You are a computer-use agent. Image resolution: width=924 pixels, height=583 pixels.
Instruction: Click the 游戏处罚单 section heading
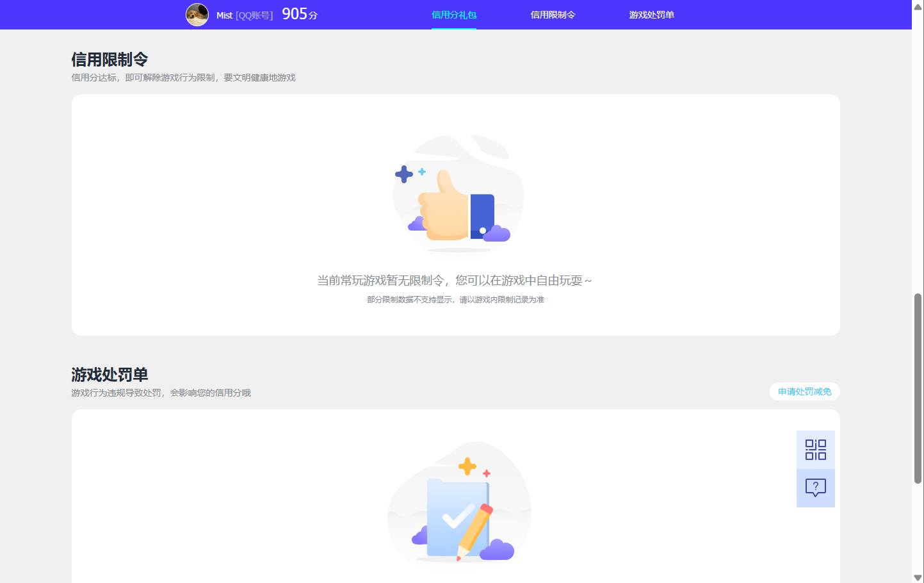click(108, 374)
